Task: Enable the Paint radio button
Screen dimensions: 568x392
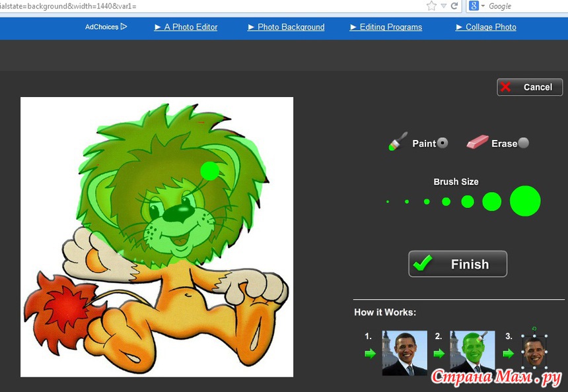Action: [443, 143]
